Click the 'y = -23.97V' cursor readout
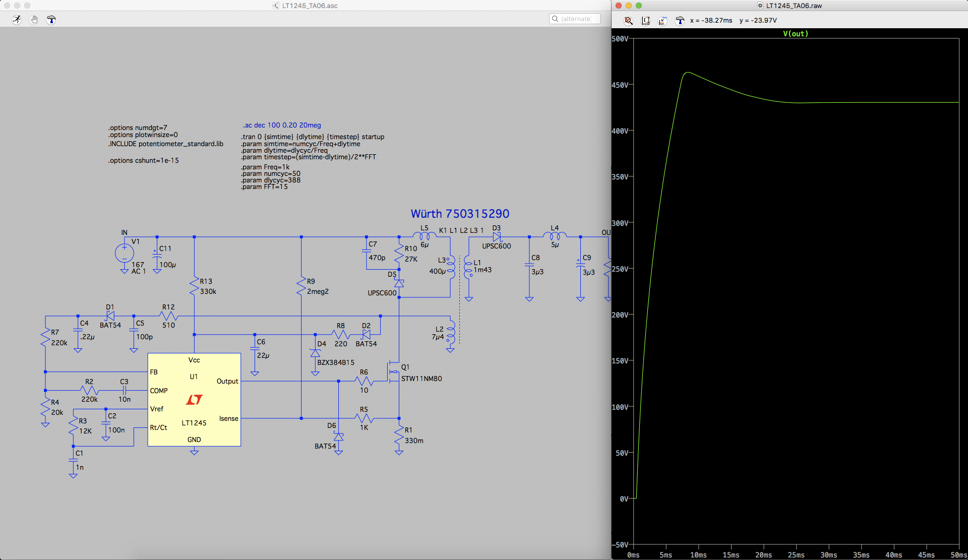This screenshot has width=968, height=560. click(758, 21)
